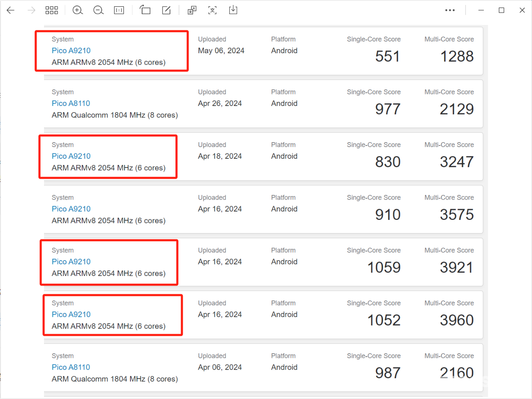The image size is (532, 399).
Task: Open Pico A9210 link with single-core score 910
Action: [71, 209]
